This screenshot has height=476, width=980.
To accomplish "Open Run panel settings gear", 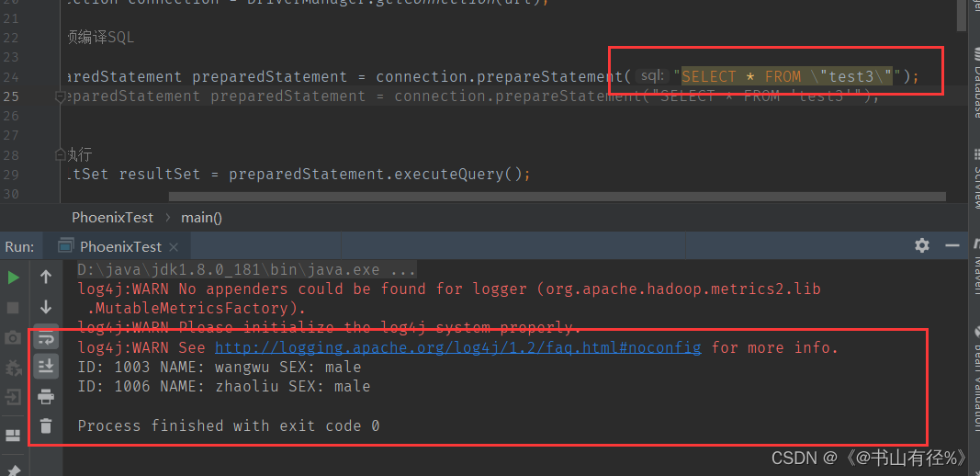I will 922,245.
